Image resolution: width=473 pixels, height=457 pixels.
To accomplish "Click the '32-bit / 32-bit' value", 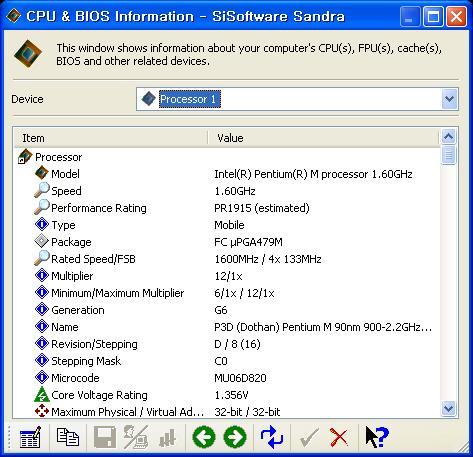I will tap(247, 412).
